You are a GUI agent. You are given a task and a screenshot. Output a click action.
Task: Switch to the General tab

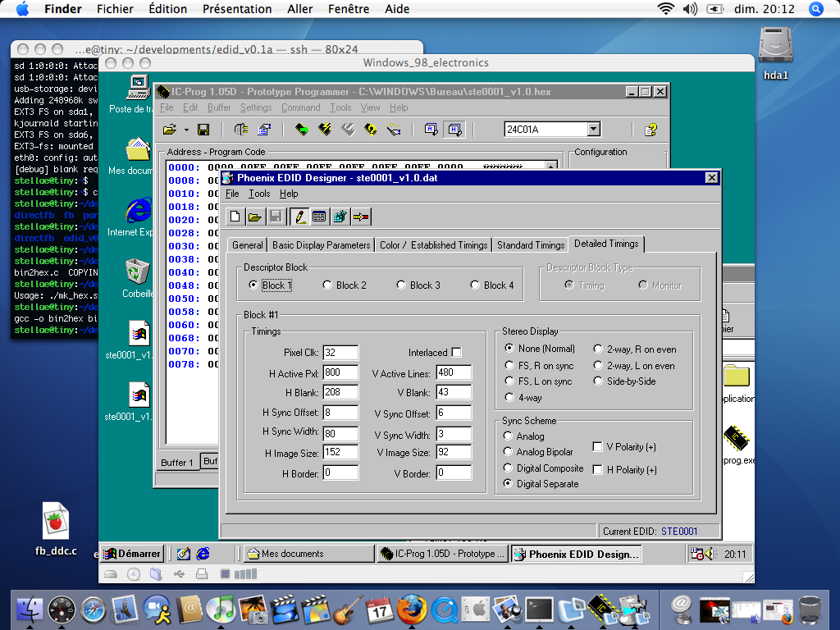[248, 244]
